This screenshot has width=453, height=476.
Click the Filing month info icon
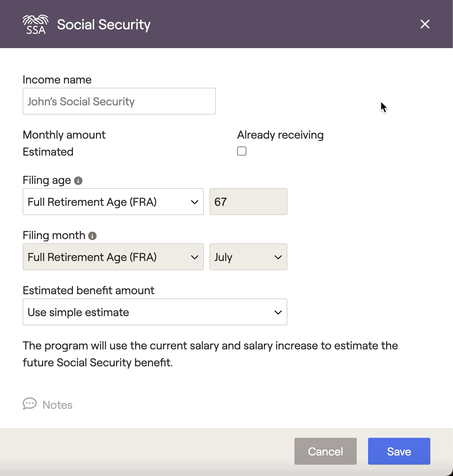tap(92, 236)
